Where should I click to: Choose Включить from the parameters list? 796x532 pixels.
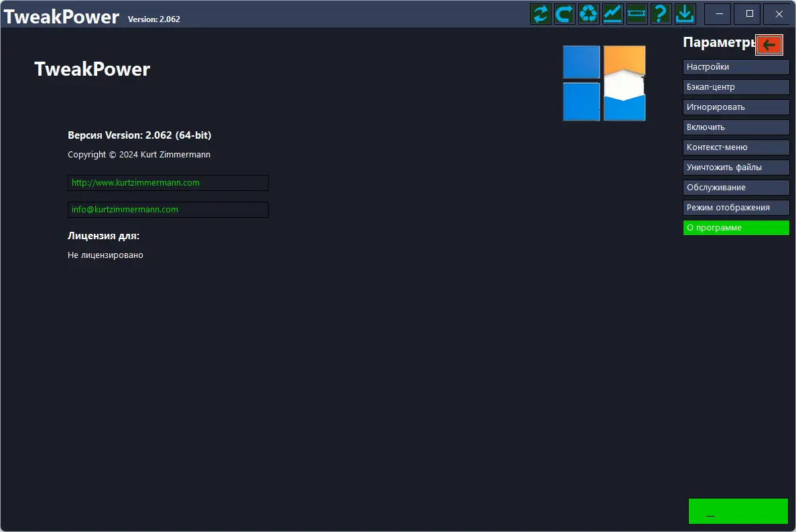click(x=736, y=127)
